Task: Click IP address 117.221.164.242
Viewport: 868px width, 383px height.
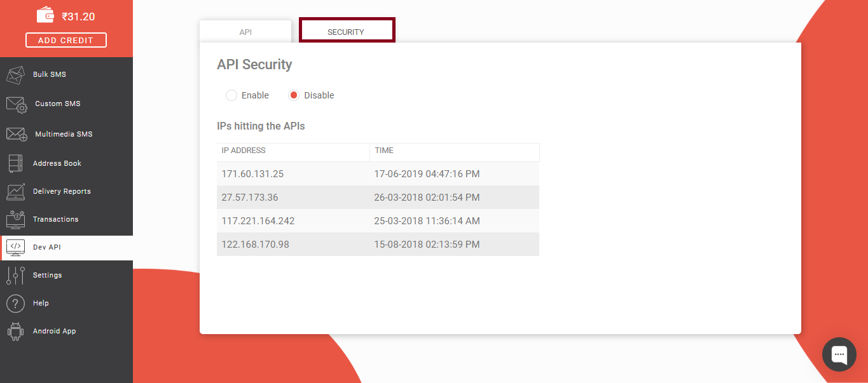Action: click(258, 221)
